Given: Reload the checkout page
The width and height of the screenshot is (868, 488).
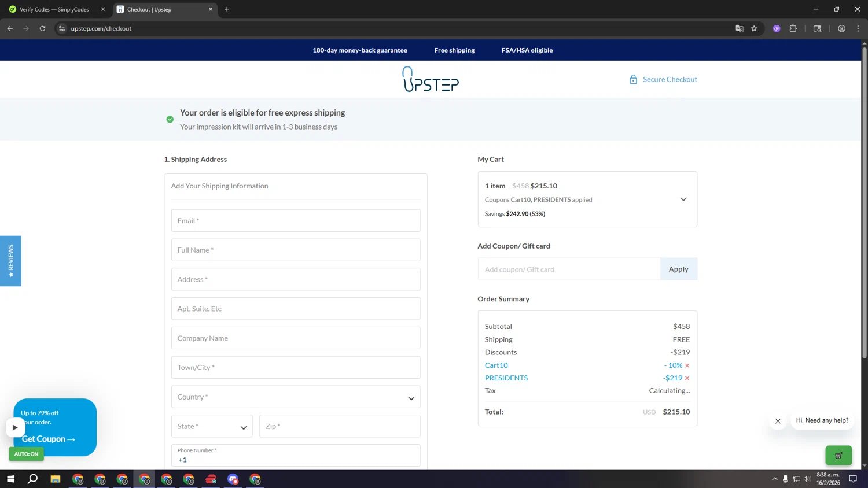Looking at the screenshot, I should pyautogui.click(x=42, y=28).
